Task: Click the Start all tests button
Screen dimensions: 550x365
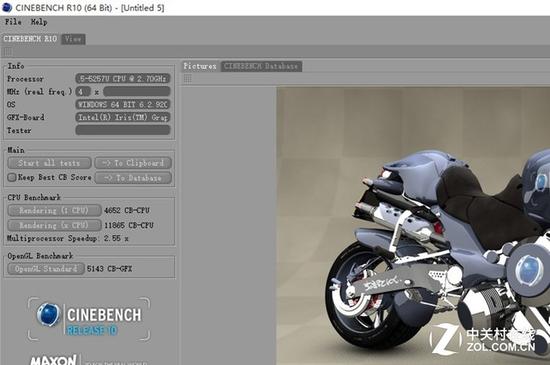Action: coord(49,163)
